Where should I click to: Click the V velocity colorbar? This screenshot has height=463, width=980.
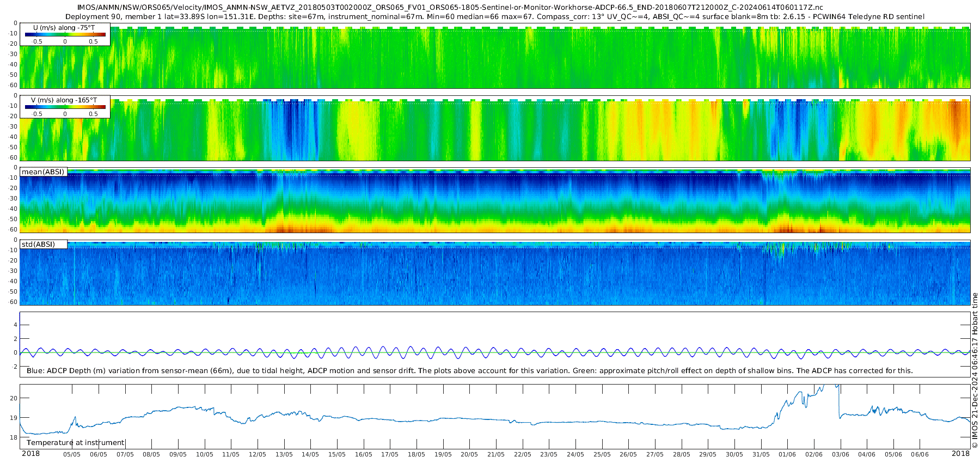tap(65, 107)
